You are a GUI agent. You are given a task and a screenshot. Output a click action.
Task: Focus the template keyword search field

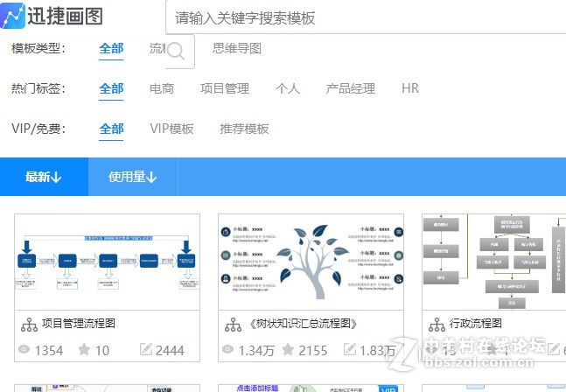366,17
